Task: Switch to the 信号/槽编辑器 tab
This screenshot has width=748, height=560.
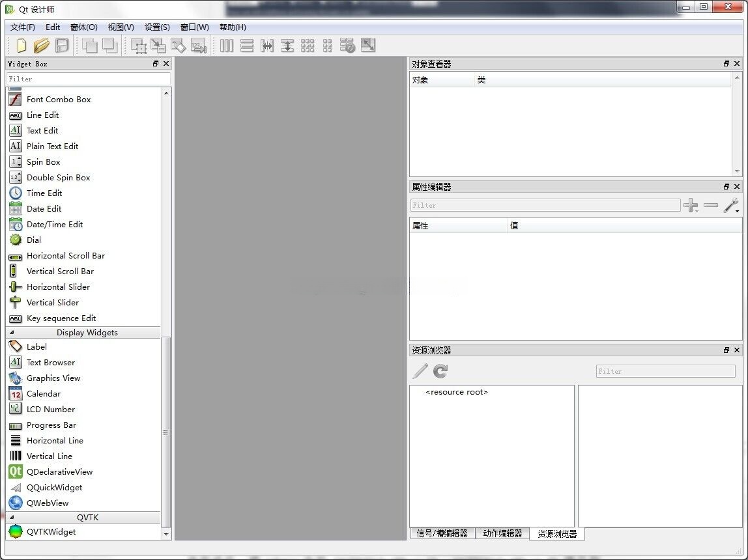Action: (442, 533)
